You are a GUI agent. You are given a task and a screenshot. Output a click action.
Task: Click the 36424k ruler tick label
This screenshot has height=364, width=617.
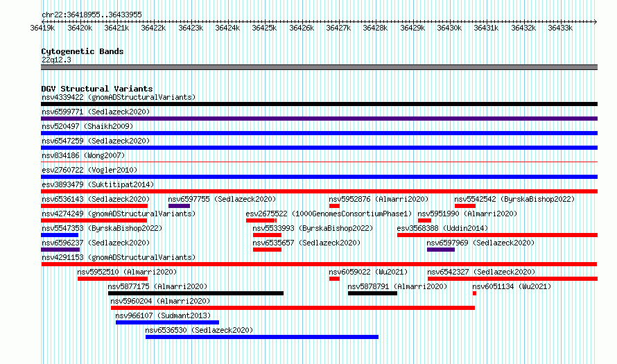(x=227, y=28)
